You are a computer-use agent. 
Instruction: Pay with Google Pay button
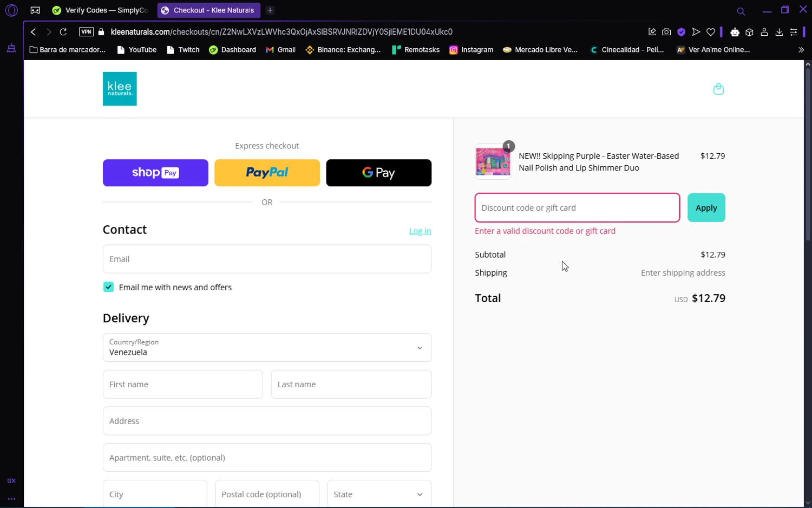click(378, 173)
